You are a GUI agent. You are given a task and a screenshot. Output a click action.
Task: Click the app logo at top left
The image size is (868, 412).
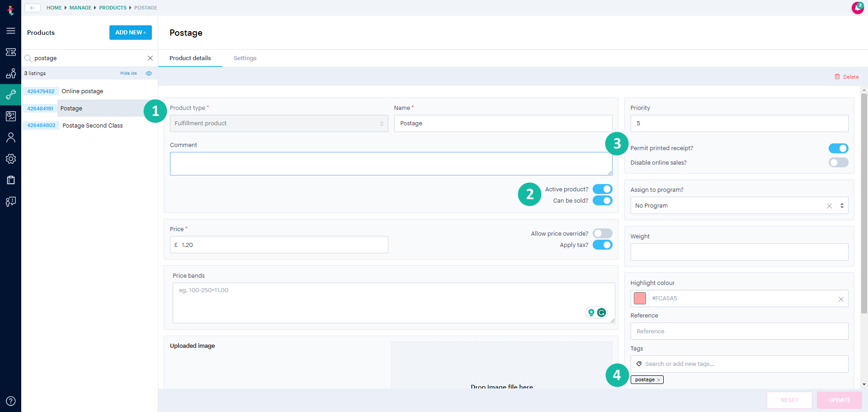tap(11, 10)
